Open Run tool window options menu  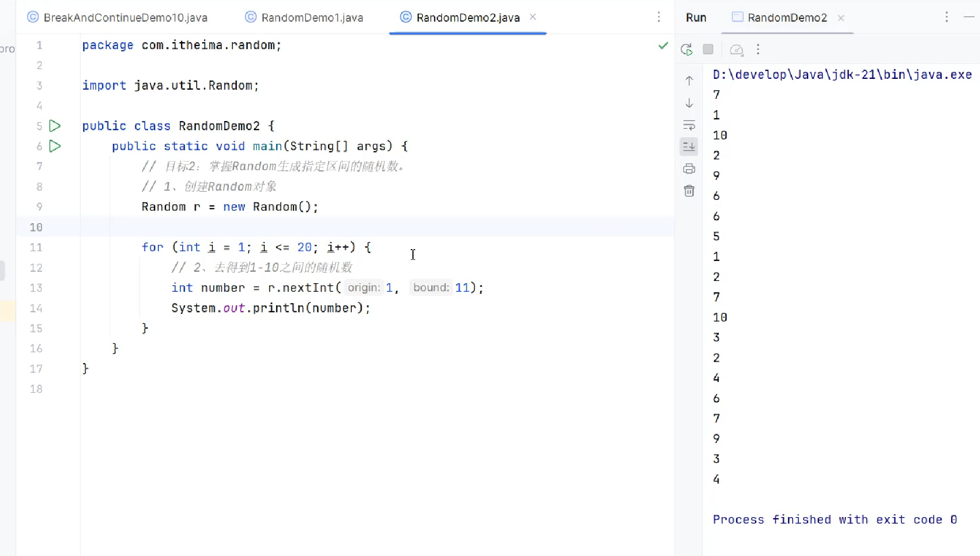point(946,17)
